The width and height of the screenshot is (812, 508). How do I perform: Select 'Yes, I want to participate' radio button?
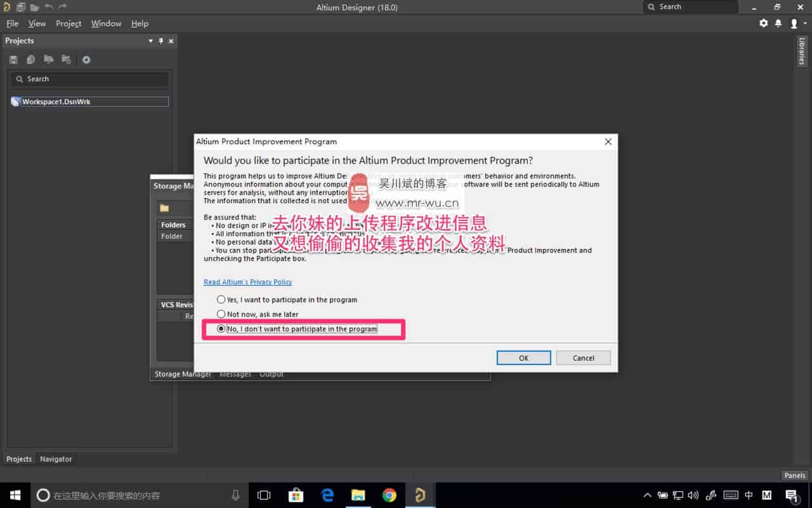(x=221, y=300)
